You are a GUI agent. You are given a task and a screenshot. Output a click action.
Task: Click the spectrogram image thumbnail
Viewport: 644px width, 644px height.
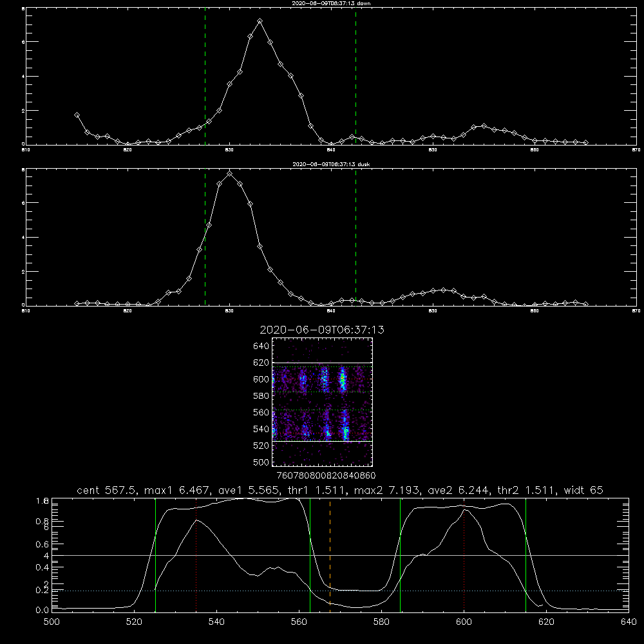tap(322, 402)
